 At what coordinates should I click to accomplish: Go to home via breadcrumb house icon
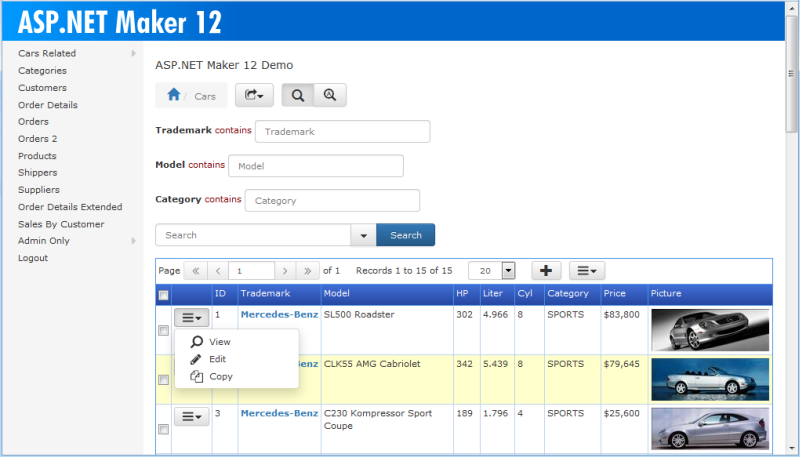coord(173,95)
